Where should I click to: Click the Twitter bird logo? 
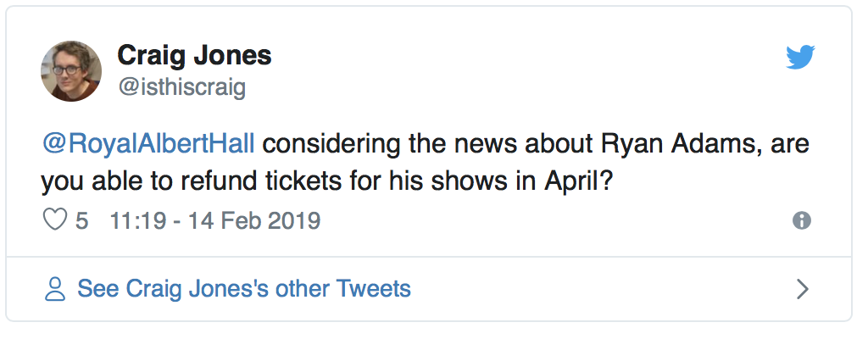800,58
